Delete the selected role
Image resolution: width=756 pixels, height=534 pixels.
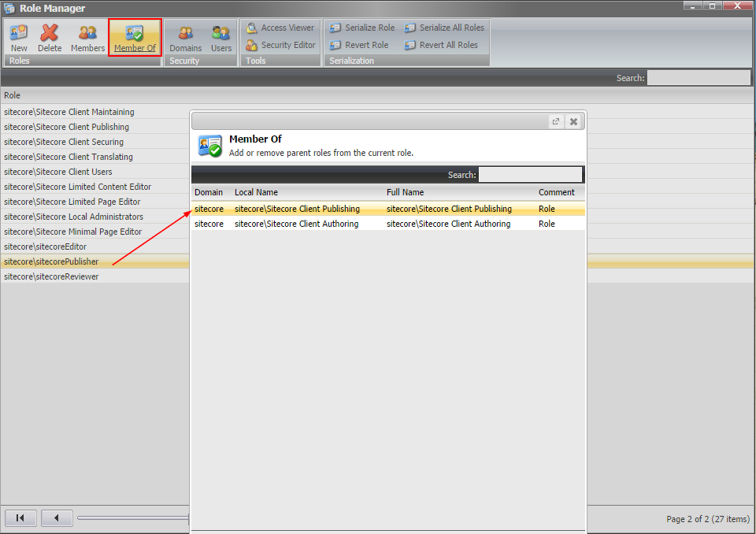point(49,38)
